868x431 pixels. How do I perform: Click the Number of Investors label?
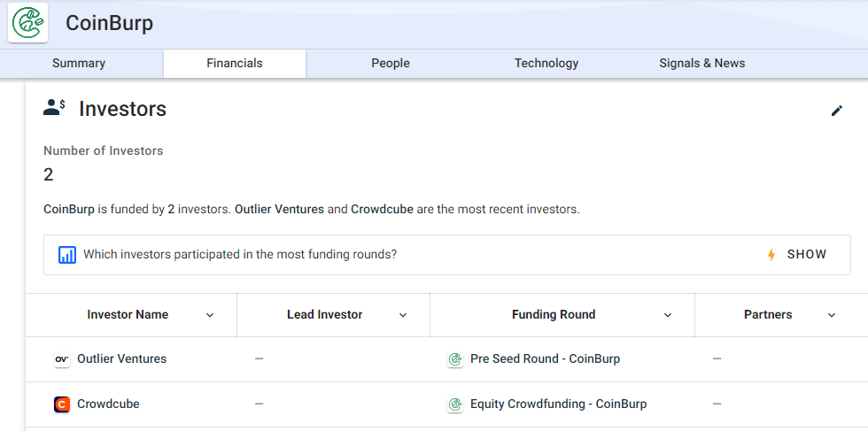(x=104, y=150)
